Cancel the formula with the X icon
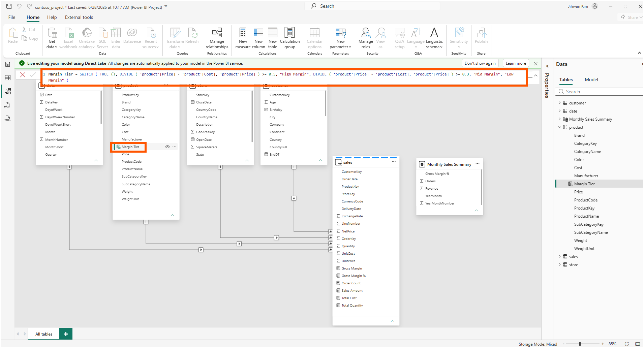The width and height of the screenshot is (644, 348). [23, 75]
